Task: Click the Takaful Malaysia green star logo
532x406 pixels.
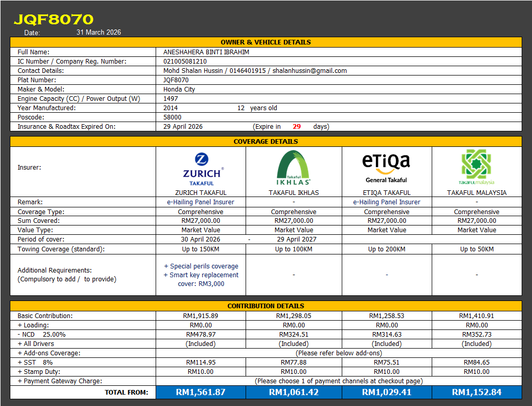Action: click(477, 167)
